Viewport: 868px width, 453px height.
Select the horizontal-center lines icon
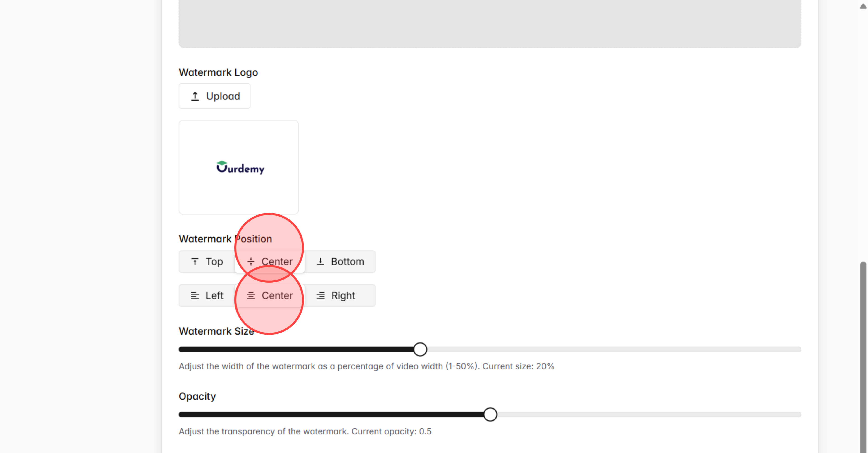pyautogui.click(x=251, y=296)
